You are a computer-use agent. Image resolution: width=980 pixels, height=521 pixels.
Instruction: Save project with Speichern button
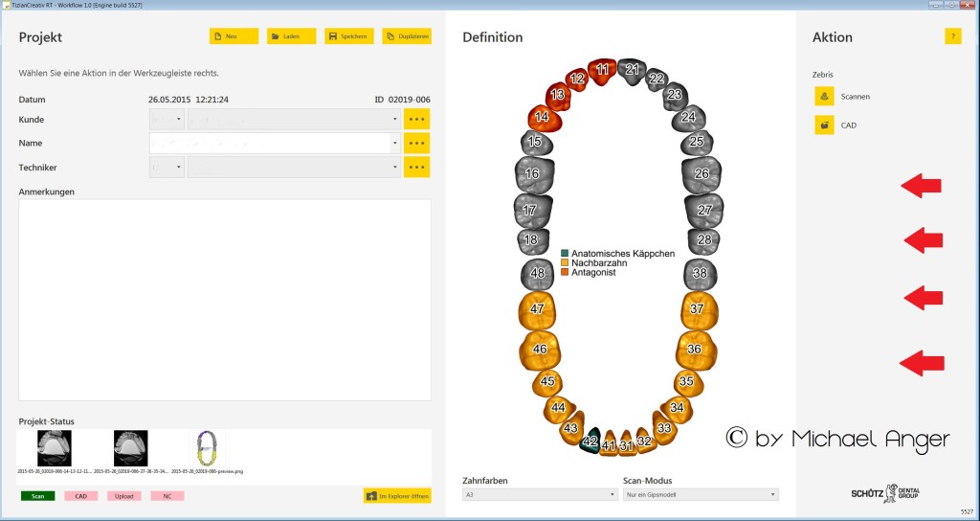tap(348, 36)
